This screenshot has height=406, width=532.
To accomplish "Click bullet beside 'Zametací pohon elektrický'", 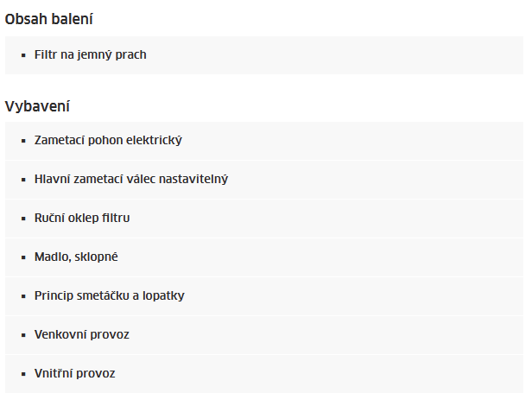I will pyautogui.click(x=23, y=141).
